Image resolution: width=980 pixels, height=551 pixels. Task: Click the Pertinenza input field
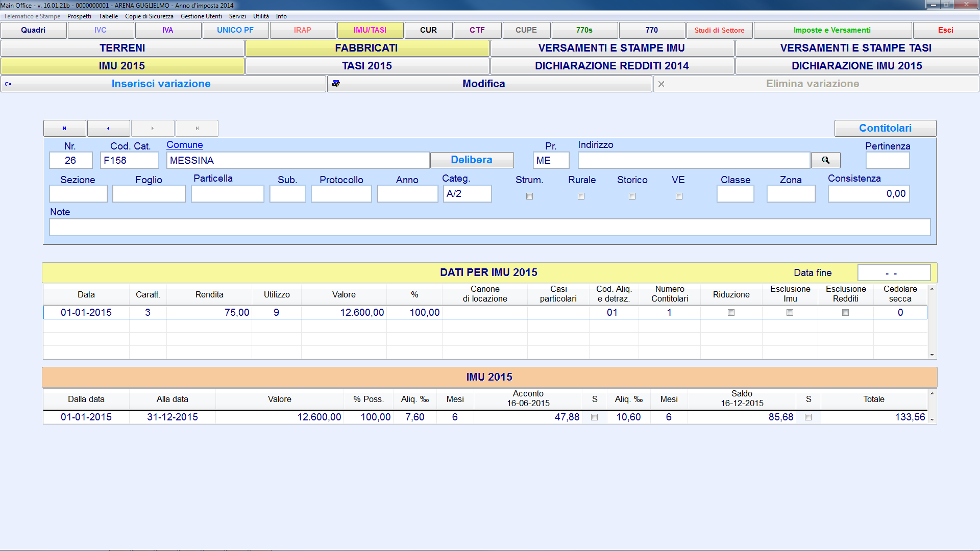tap(888, 160)
